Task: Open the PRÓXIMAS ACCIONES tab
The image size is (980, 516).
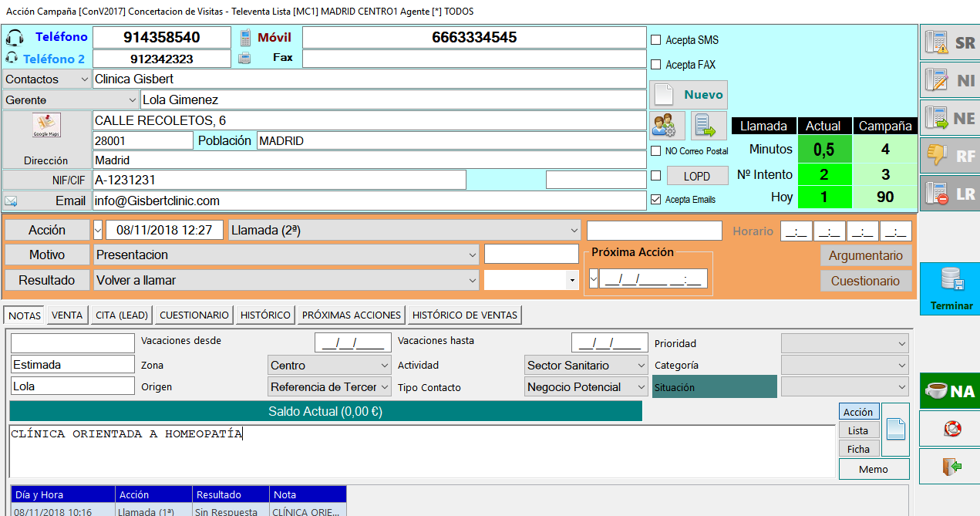Action: 352,315
